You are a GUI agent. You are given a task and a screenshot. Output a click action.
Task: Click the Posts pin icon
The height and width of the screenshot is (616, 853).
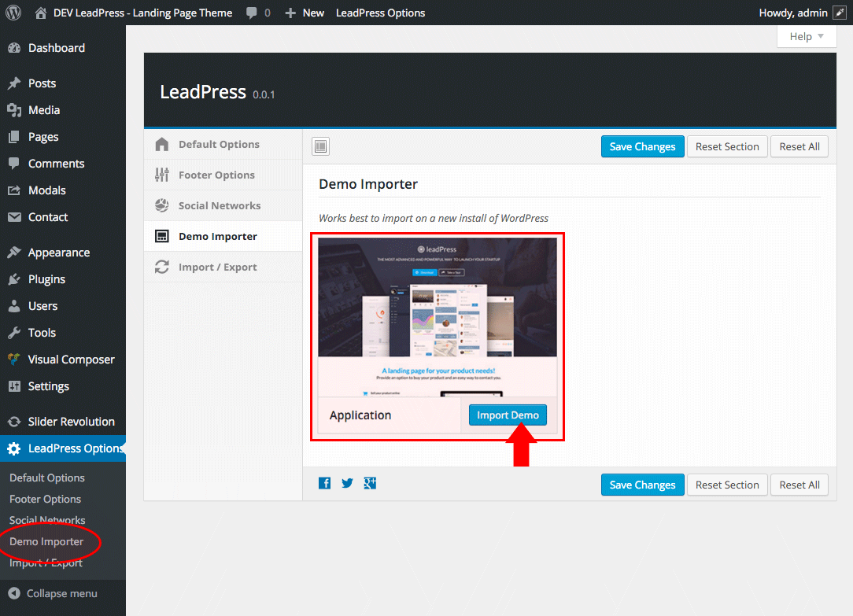pyautogui.click(x=14, y=83)
